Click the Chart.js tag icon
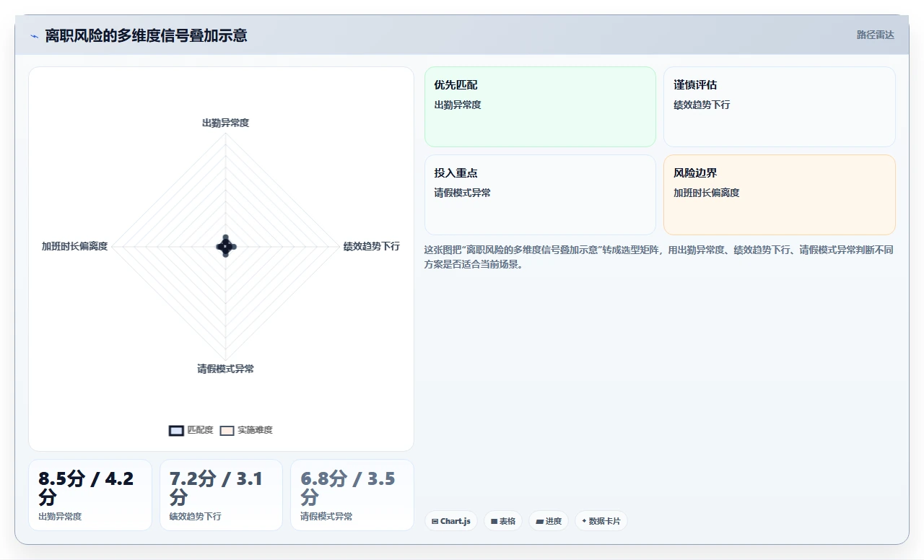The height and width of the screenshot is (560, 924). pyautogui.click(x=435, y=521)
